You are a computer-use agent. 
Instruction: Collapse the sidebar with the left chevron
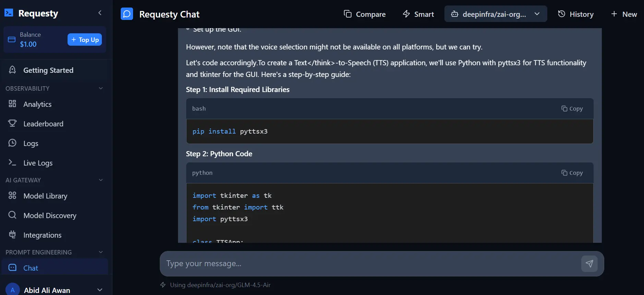(x=100, y=13)
